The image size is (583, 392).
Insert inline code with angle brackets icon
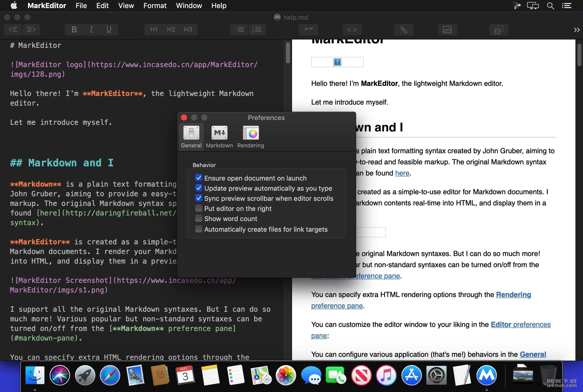point(352,30)
